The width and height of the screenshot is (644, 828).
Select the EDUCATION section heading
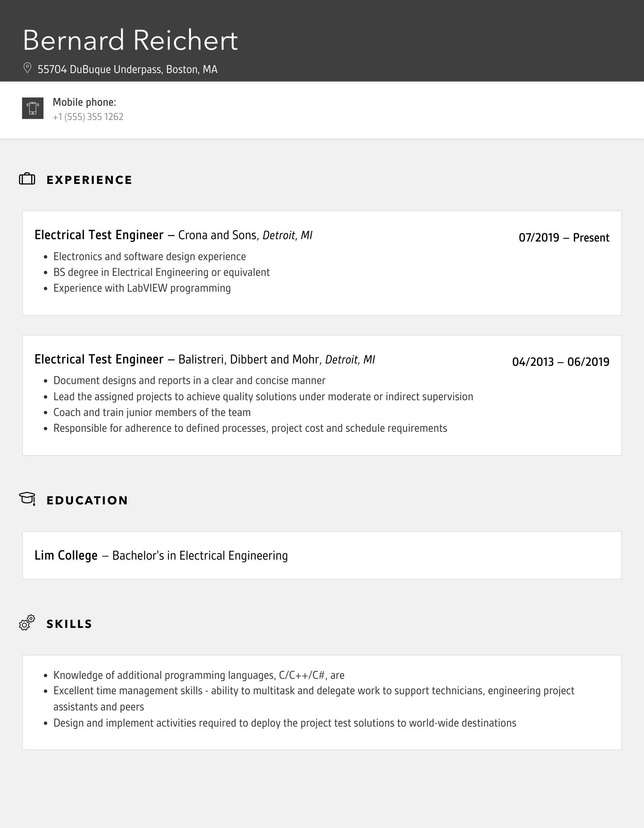click(87, 500)
